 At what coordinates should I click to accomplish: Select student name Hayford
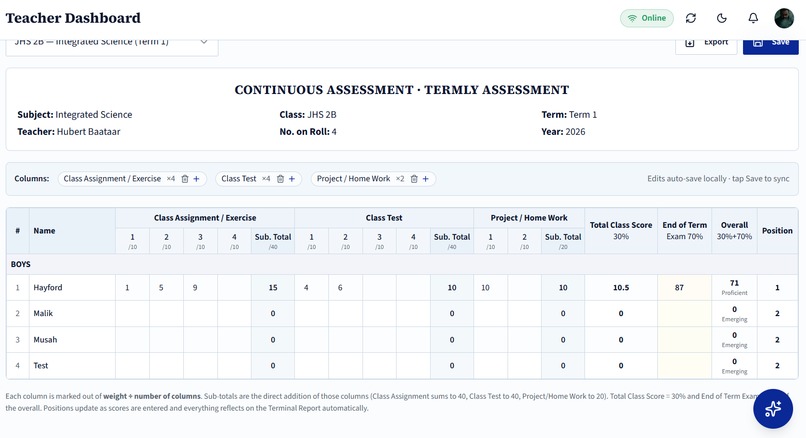[48, 287]
